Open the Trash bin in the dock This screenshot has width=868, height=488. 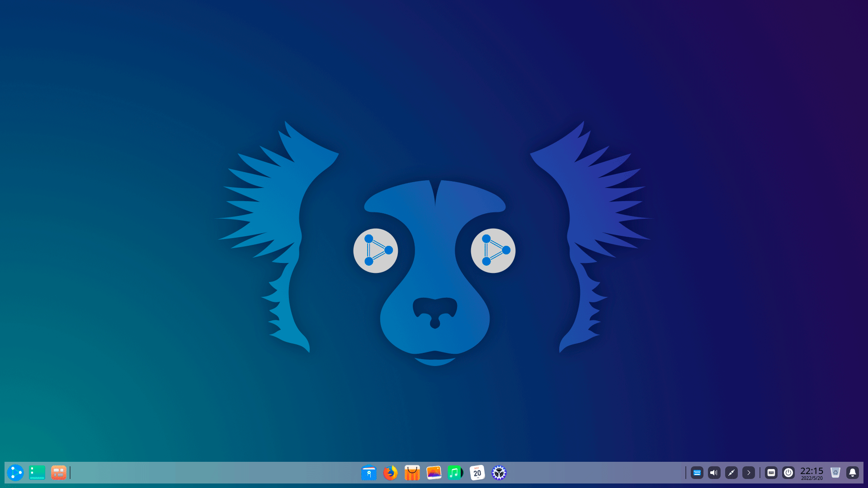coord(835,473)
